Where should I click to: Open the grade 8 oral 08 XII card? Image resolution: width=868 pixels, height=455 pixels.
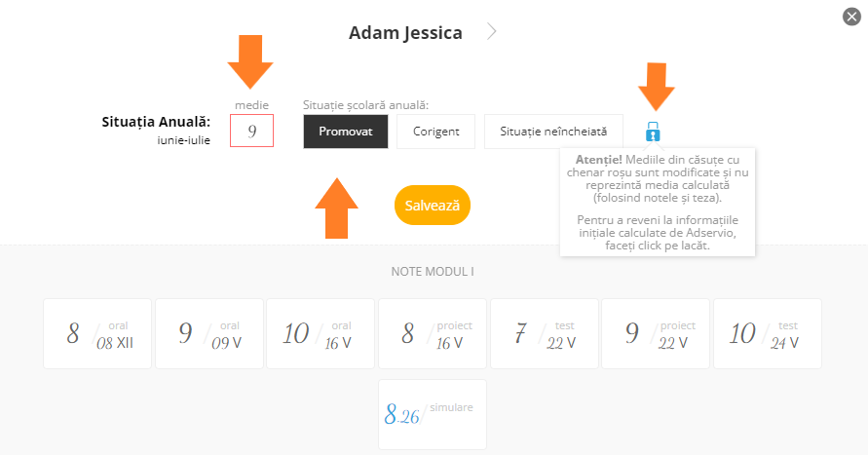(x=97, y=334)
